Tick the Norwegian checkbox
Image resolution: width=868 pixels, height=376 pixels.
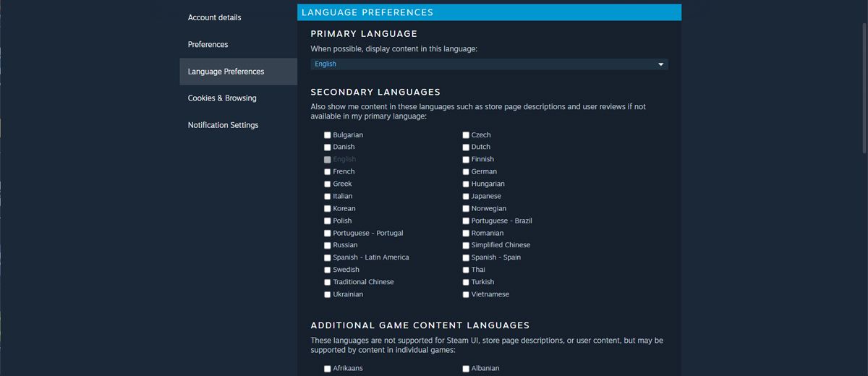click(x=466, y=209)
